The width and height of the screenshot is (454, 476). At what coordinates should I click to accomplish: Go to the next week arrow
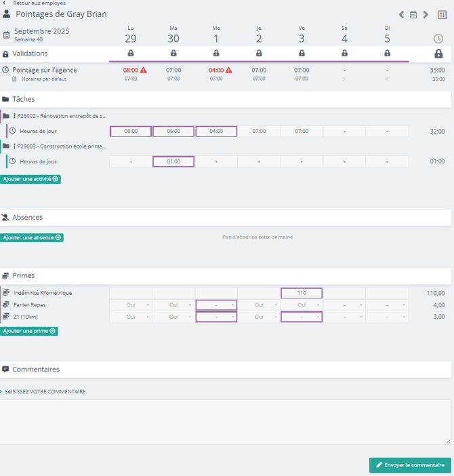pos(426,14)
